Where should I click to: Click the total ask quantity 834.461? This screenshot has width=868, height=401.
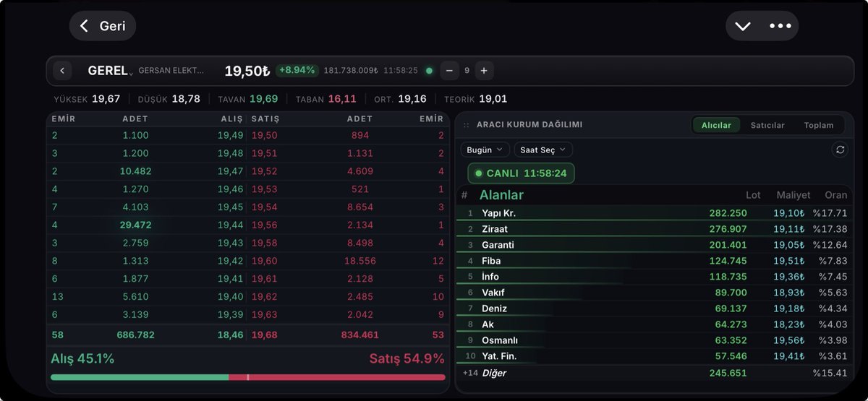pos(359,335)
